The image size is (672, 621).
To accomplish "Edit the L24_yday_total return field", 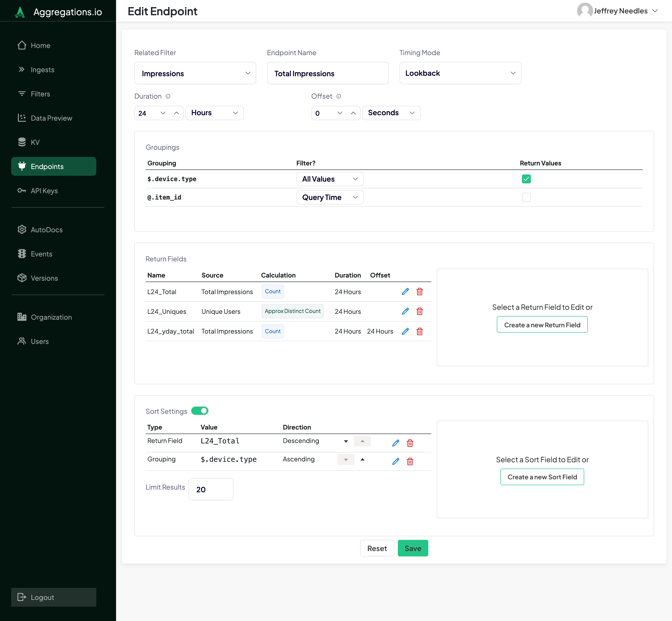I will click(405, 331).
